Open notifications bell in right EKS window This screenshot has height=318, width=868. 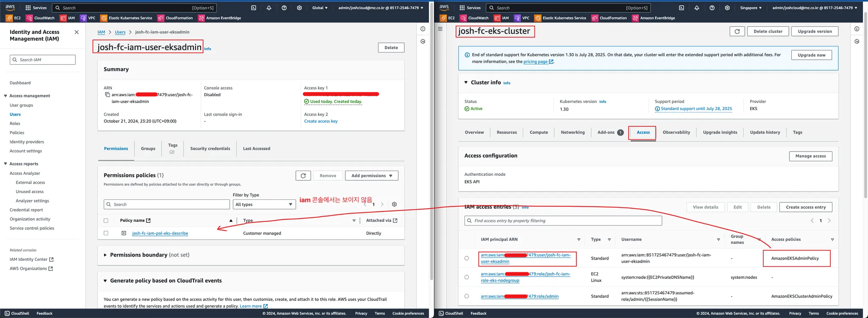697,8
